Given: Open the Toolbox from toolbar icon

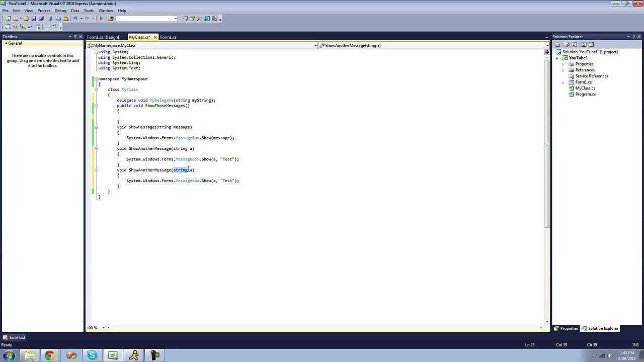Looking at the screenshot, I should [x=199, y=19].
